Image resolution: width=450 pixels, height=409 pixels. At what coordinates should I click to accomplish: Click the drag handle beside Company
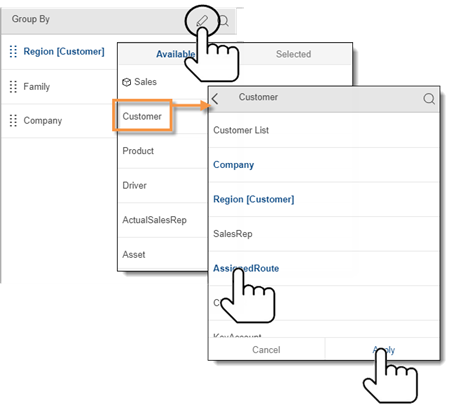pos(13,121)
